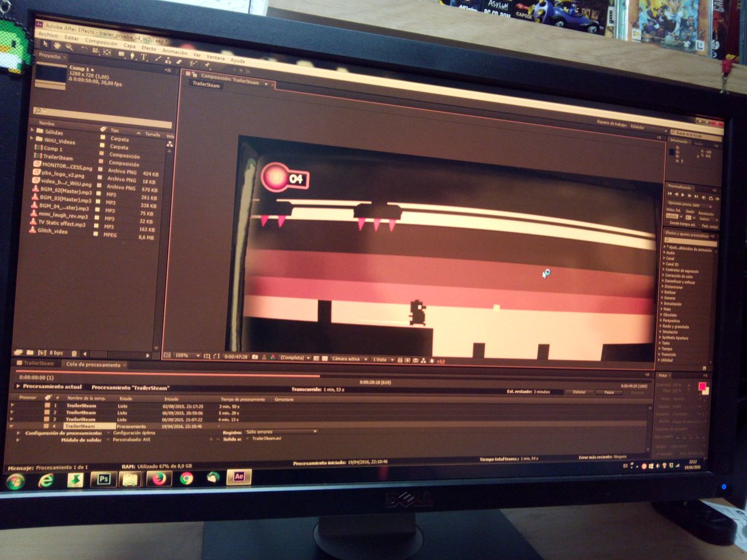The height and width of the screenshot is (560, 747).
Task: Click the trash icon in Project panel
Action: pyautogui.click(x=74, y=353)
